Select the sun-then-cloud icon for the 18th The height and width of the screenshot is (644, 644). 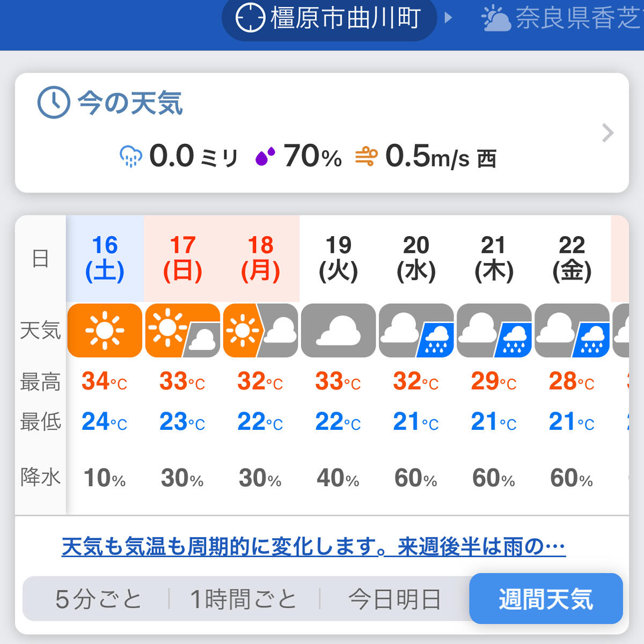(x=260, y=331)
